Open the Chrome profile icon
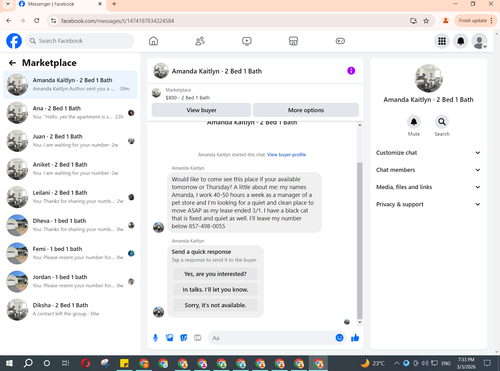 pos(445,21)
